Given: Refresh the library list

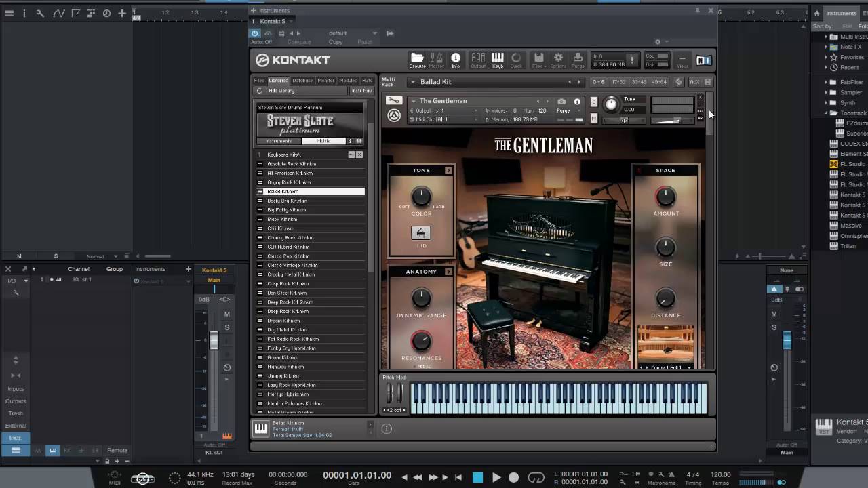Looking at the screenshot, I should [259, 91].
